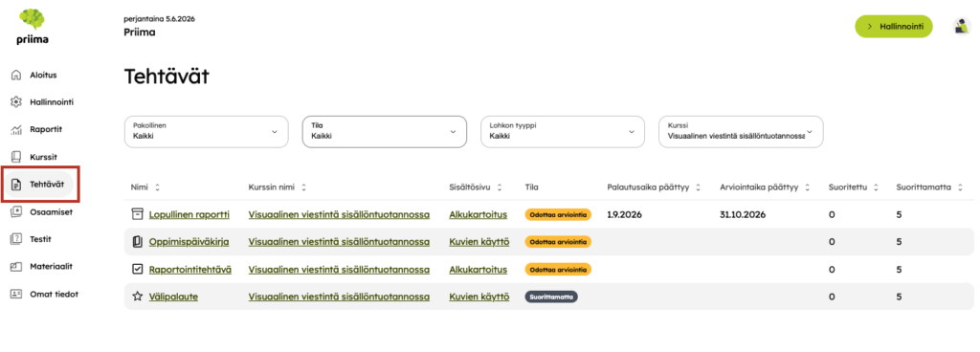The width and height of the screenshot is (980, 352).
Task: Open Kuvien käyttö link in Oppimispäiväkirja row
Action: pos(479,242)
